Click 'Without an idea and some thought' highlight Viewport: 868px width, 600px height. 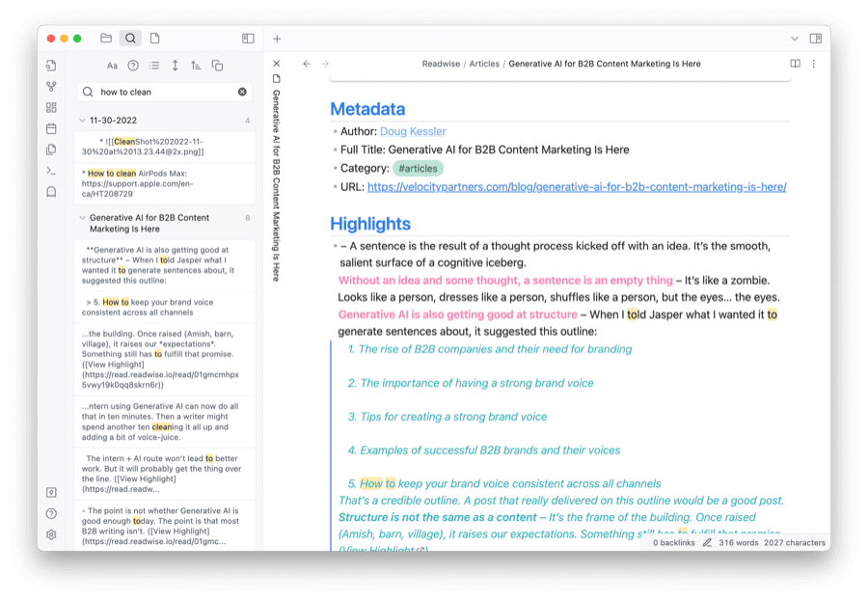pos(505,281)
